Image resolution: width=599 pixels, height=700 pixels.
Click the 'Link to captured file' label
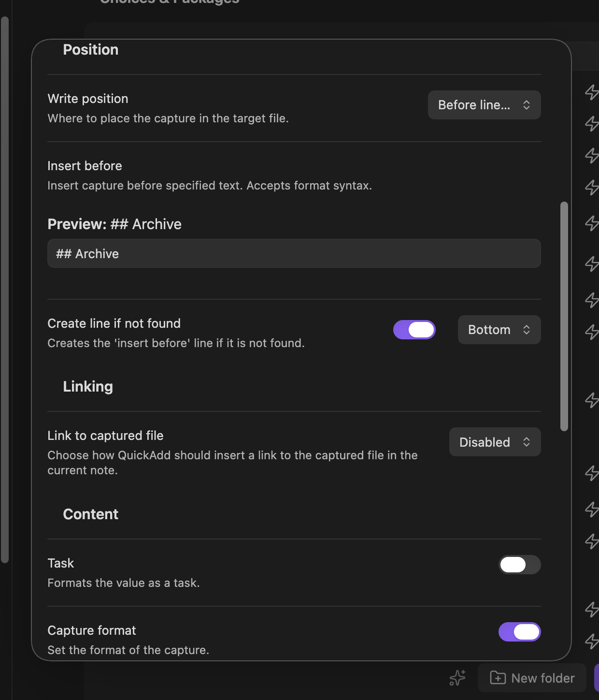(x=105, y=436)
